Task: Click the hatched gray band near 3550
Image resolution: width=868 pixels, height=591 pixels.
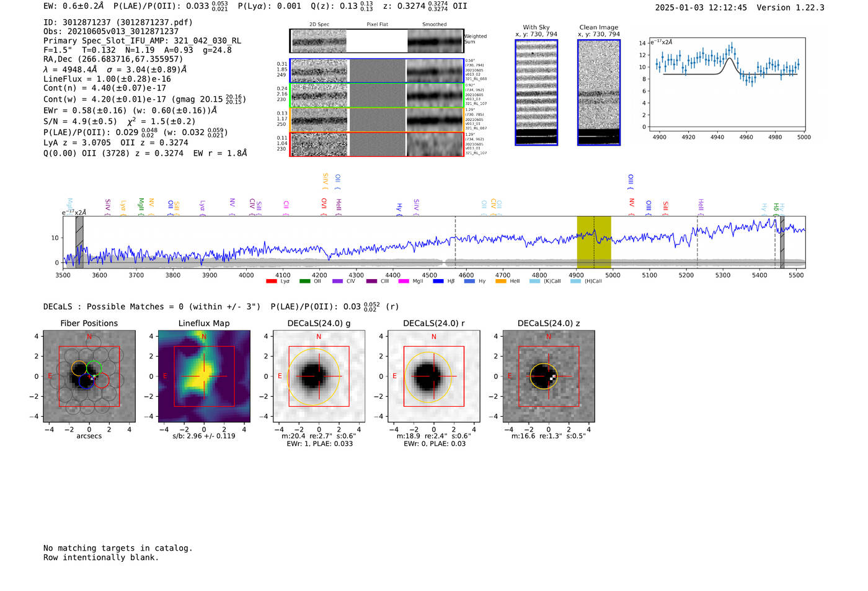Action: [79, 242]
